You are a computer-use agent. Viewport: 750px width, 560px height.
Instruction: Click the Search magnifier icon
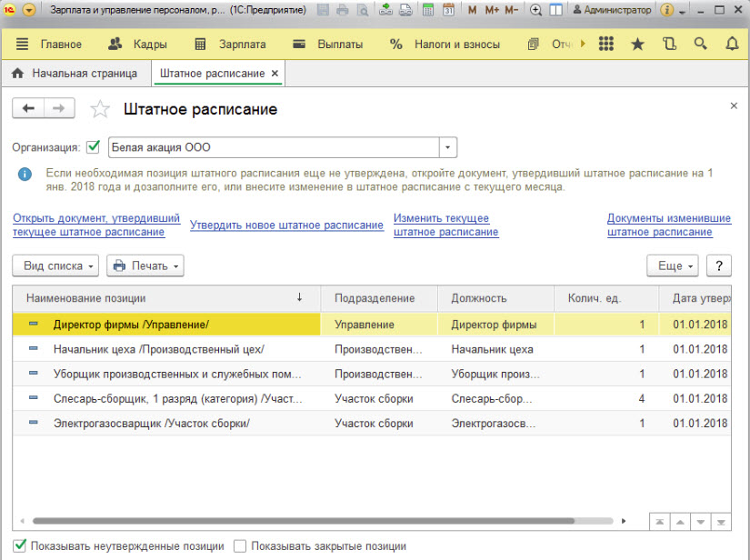click(700, 44)
